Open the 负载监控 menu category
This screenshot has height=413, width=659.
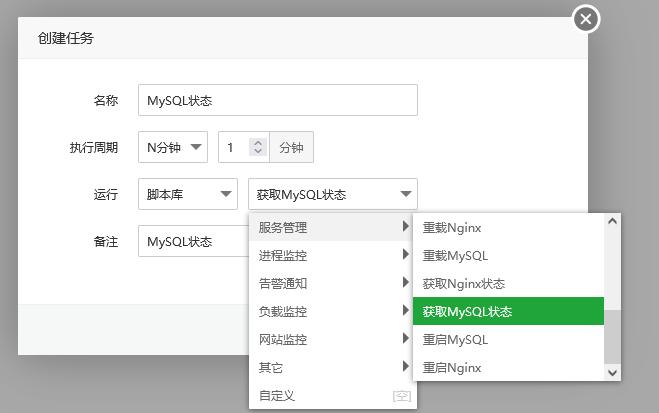coord(332,311)
